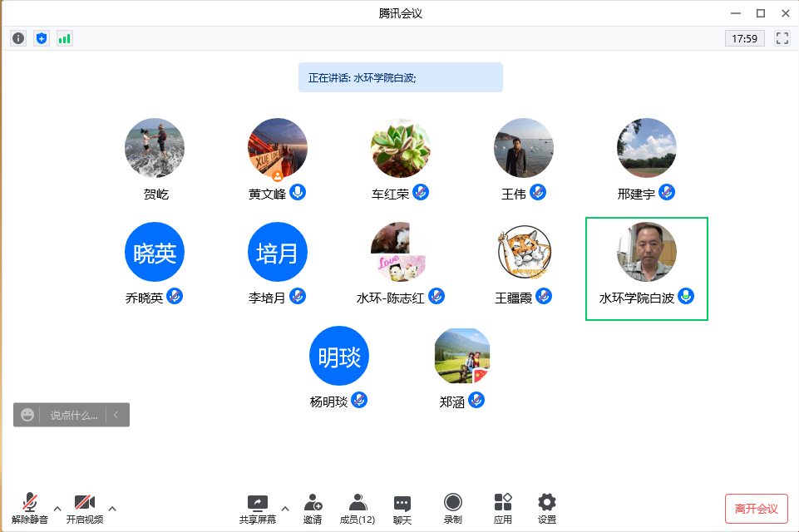
Task: Open the meeting info icon
Action: click(18, 38)
